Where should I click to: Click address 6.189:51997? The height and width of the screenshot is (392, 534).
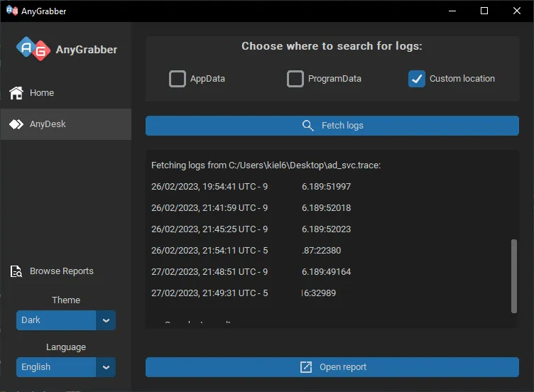coord(326,187)
